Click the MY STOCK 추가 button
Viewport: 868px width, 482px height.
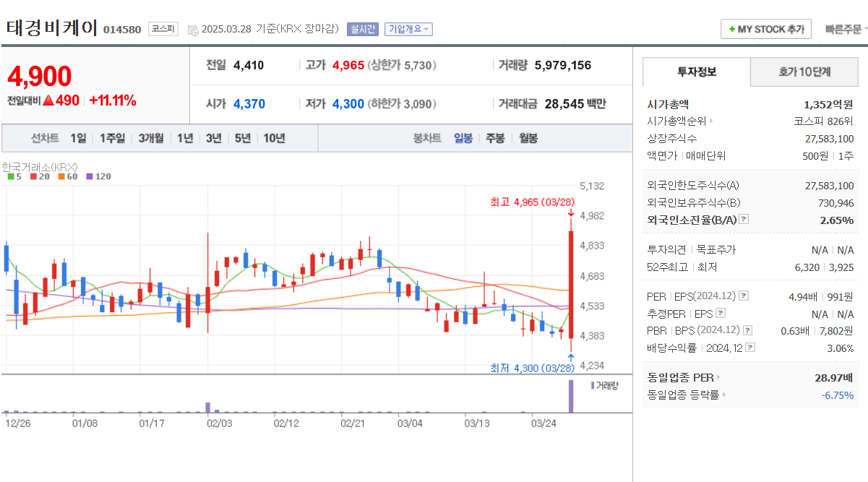coord(766,29)
